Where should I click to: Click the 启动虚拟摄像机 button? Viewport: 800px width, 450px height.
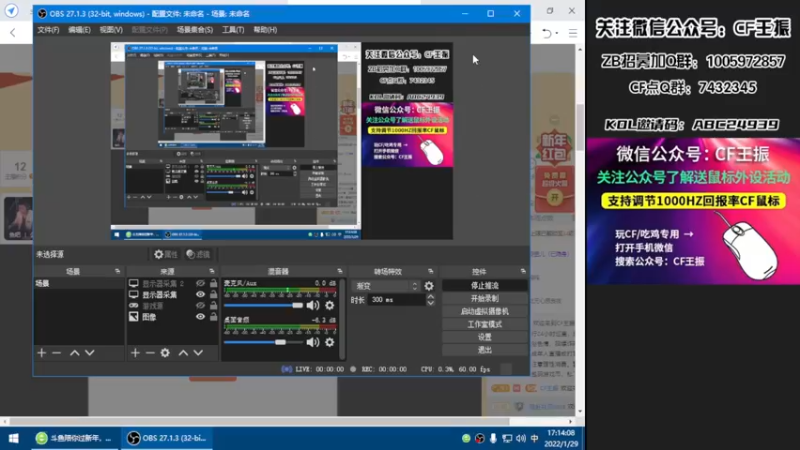pyautogui.click(x=484, y=311)
